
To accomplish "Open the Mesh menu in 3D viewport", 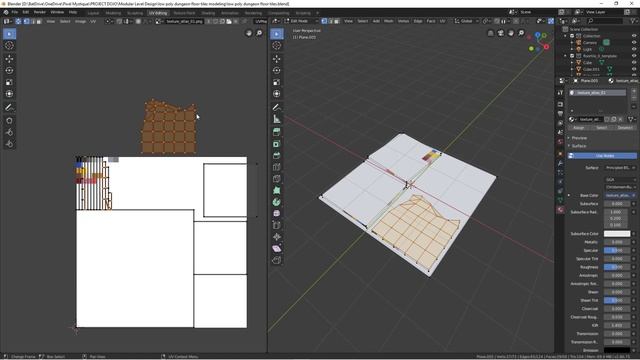I will 389,21.
